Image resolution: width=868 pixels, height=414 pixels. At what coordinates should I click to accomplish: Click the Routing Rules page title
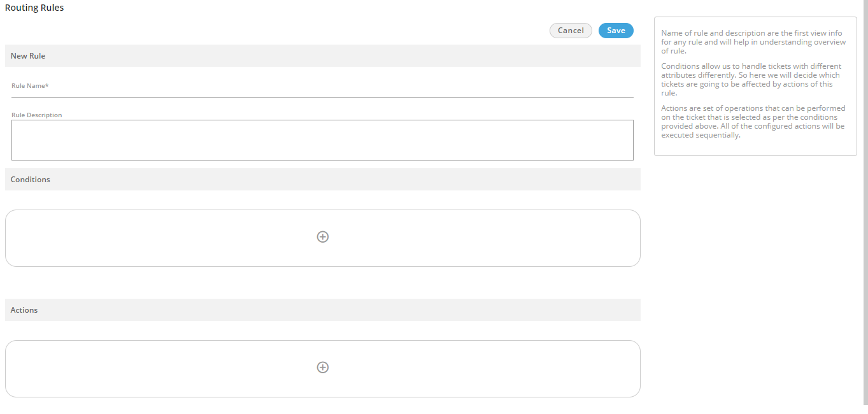34,8
